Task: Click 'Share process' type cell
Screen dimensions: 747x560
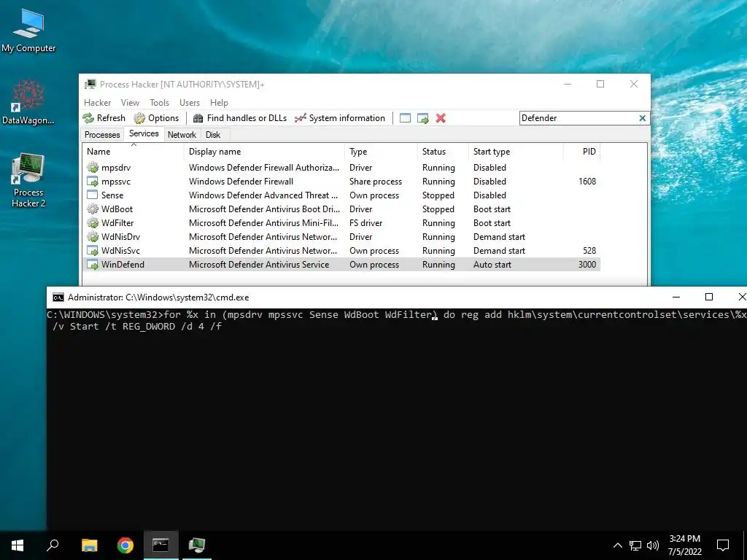Action: click(376, 182)
